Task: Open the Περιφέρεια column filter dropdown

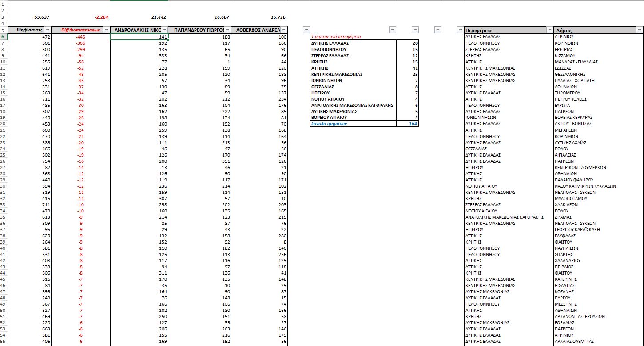Action: 549,30
